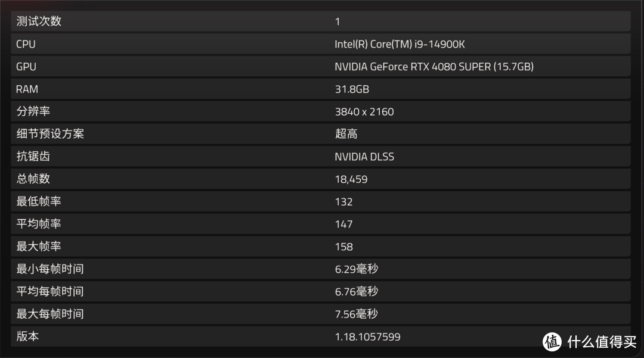This screenshot has width=644, height=358.
Task: Click the NVIDIA DLSS value
Action: [x=364, y=157]
